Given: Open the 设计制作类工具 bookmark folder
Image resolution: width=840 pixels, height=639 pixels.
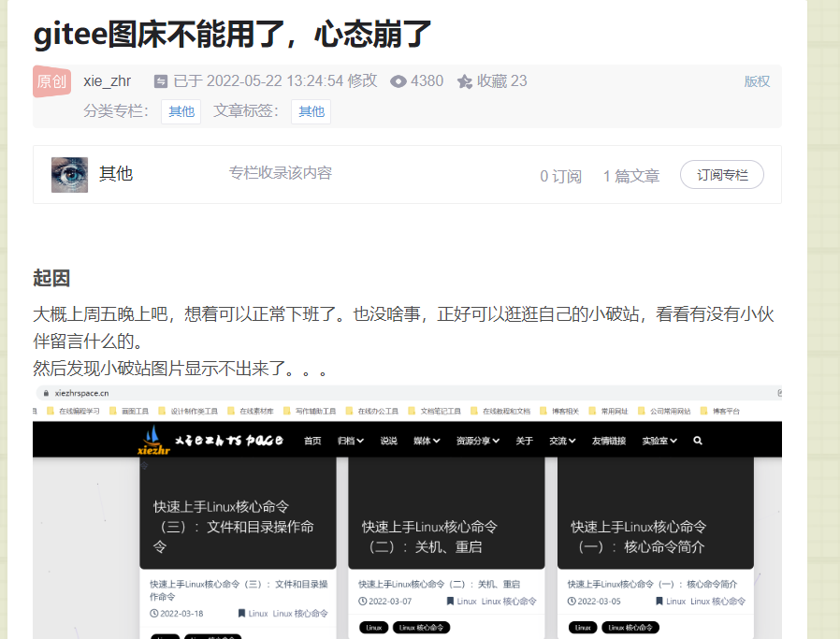Looking at the screenshot, I should [188, 412].
